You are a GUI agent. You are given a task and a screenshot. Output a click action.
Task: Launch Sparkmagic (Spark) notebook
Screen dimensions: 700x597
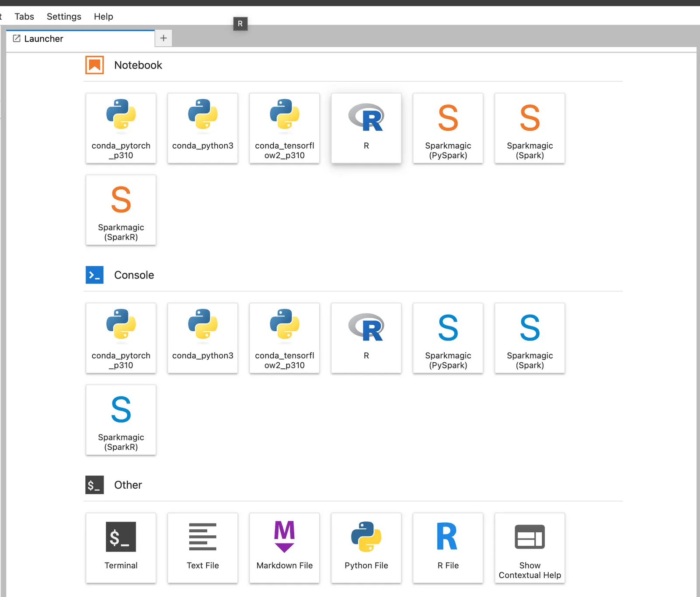[529, 128]
